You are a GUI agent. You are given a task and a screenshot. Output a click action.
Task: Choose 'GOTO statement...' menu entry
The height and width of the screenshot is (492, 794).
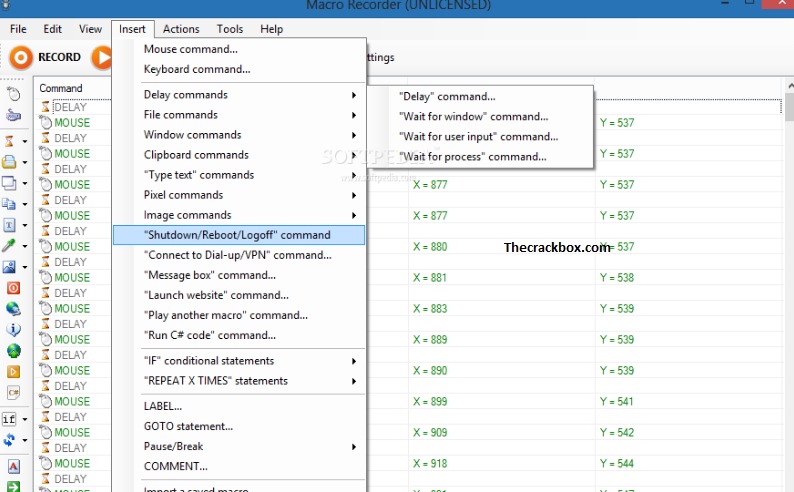click(x=239, y=427)
